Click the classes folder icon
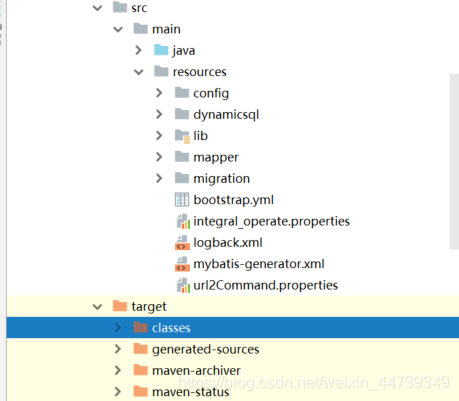This screenshot has height=401, width=459. (140, 327)
